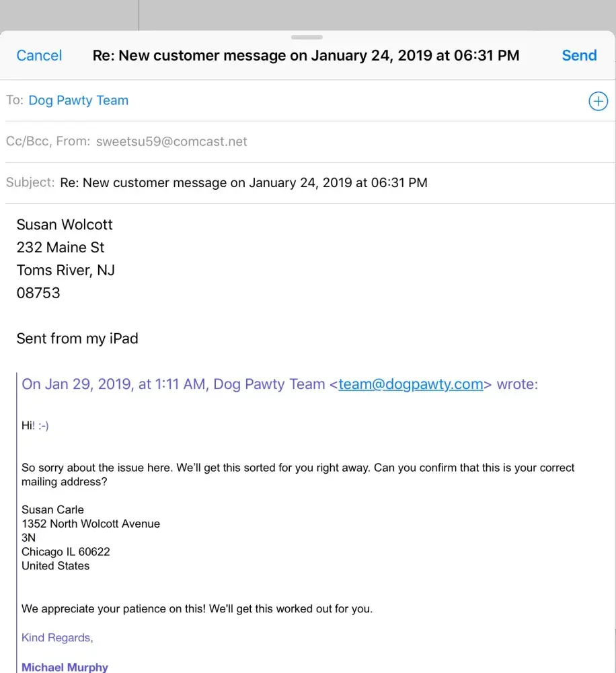Image resolution: width=616 pixels, height=673 pixels.
Task: Tap the email title in header bar
Action: [306, 56]
